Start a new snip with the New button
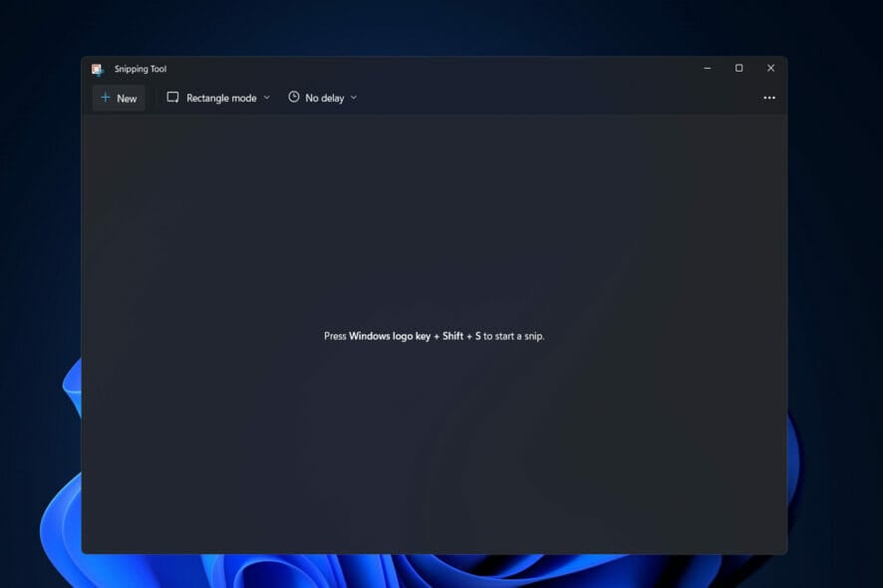883x588 pixels. (x=119, y=98)
